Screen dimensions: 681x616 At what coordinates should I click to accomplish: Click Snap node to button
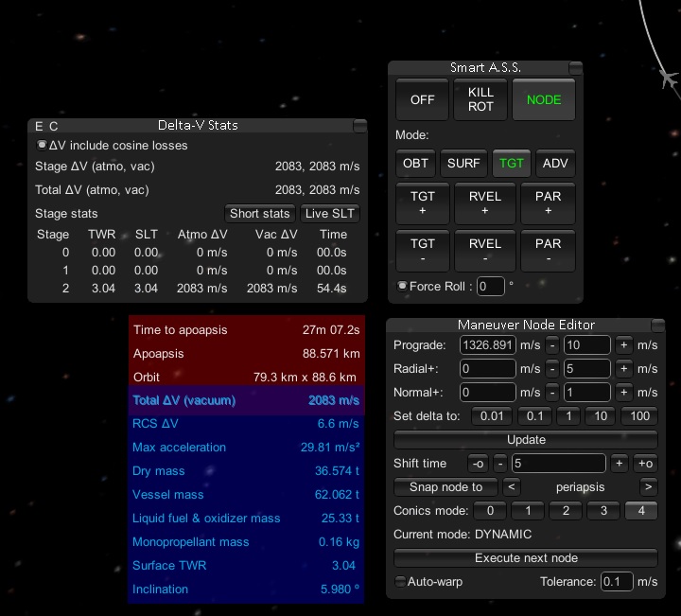(x=446, y=487)
